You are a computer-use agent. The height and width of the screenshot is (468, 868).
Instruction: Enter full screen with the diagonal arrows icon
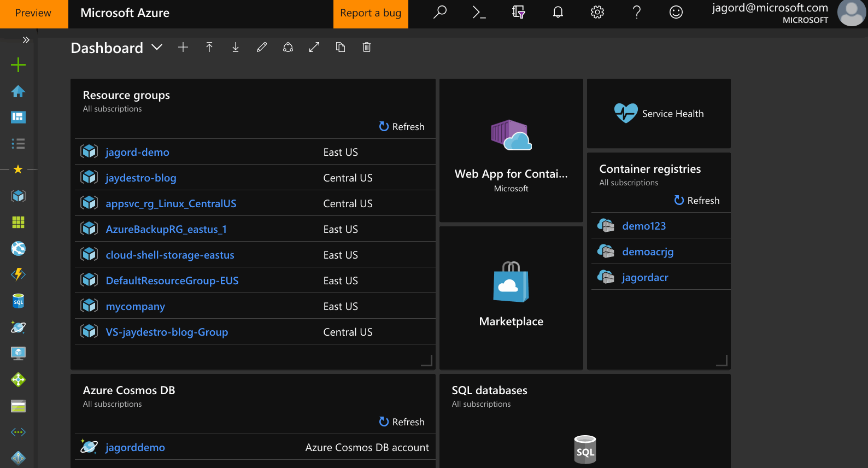click(x=314, y=48)
